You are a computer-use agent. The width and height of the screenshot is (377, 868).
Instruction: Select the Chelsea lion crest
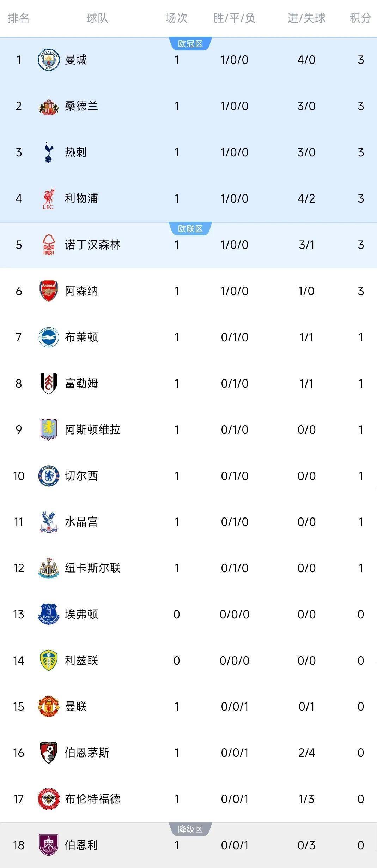point(49,476)
